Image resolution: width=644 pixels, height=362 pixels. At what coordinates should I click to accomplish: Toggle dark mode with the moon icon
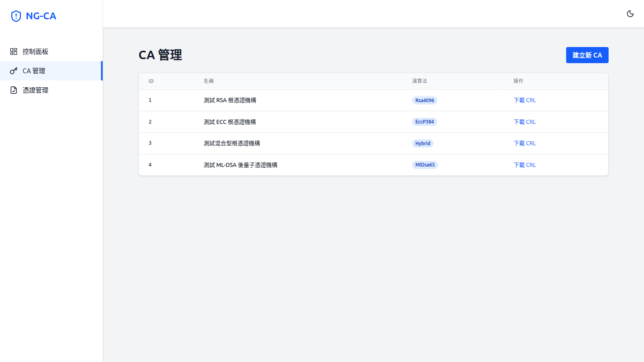(630, 13)
